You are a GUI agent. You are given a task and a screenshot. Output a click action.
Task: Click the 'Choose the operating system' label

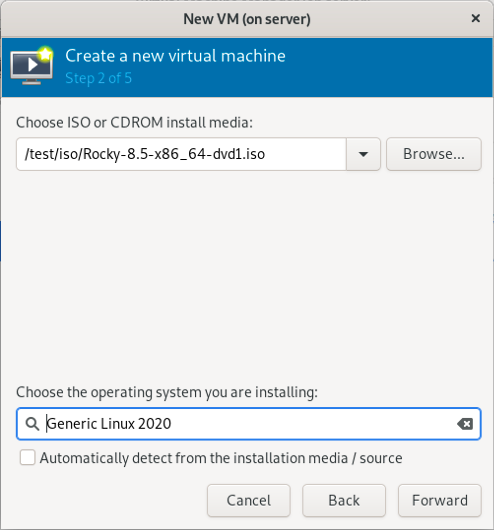coord(167,392)
